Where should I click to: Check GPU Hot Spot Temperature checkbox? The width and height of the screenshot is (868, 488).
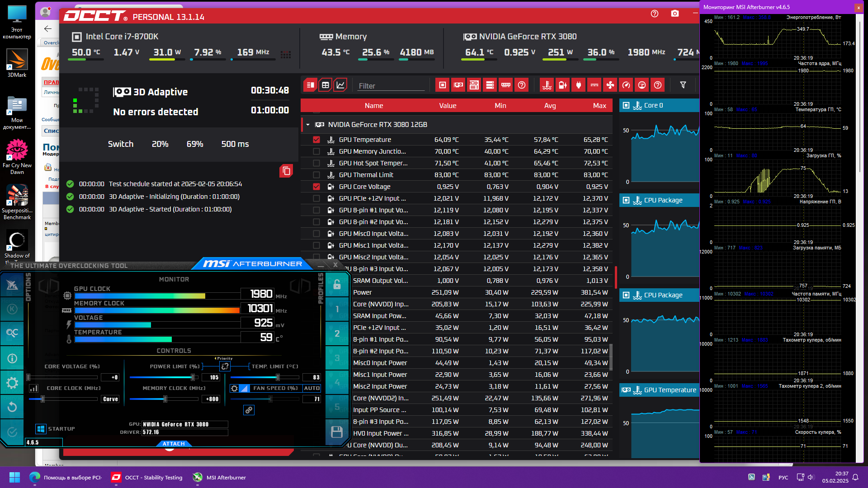click(316, 163)
